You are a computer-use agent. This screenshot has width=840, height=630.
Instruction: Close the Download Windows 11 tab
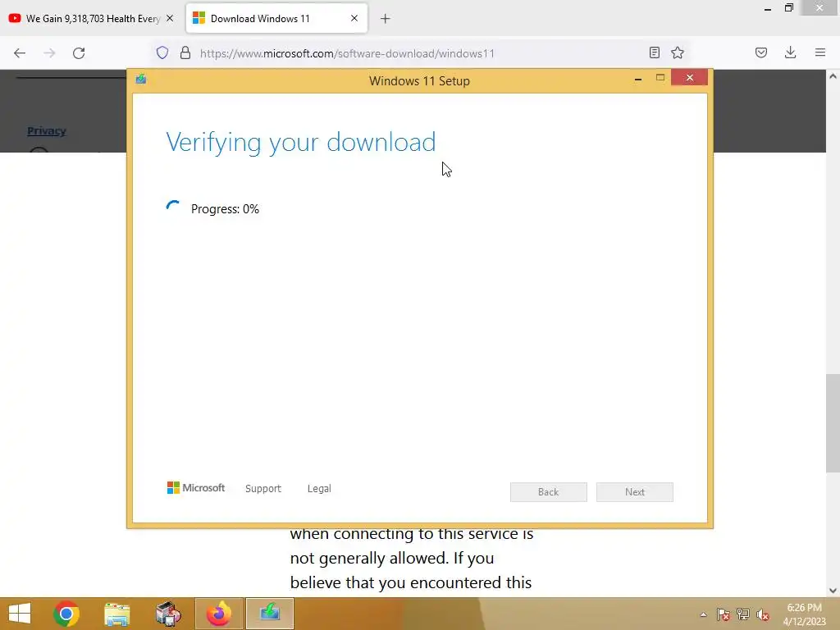click(354, 18)
